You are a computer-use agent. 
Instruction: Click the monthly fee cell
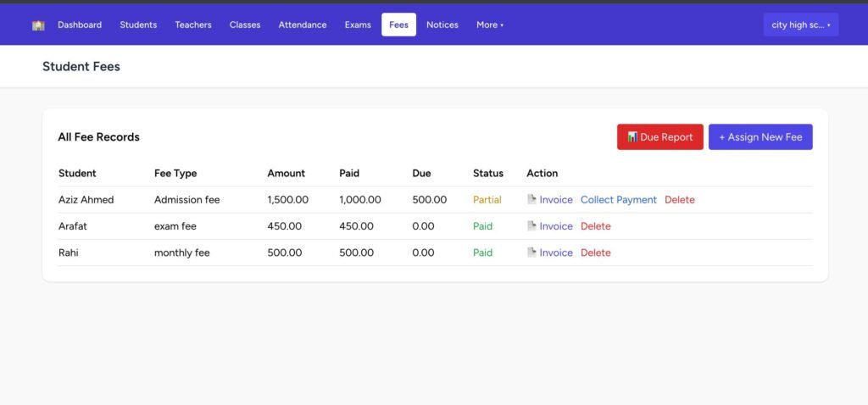(x=181, y=252)
